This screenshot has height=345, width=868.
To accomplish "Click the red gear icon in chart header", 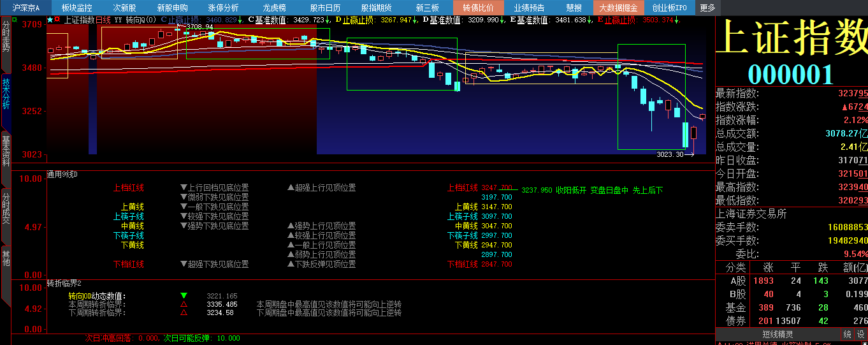I will pos(58,20).
